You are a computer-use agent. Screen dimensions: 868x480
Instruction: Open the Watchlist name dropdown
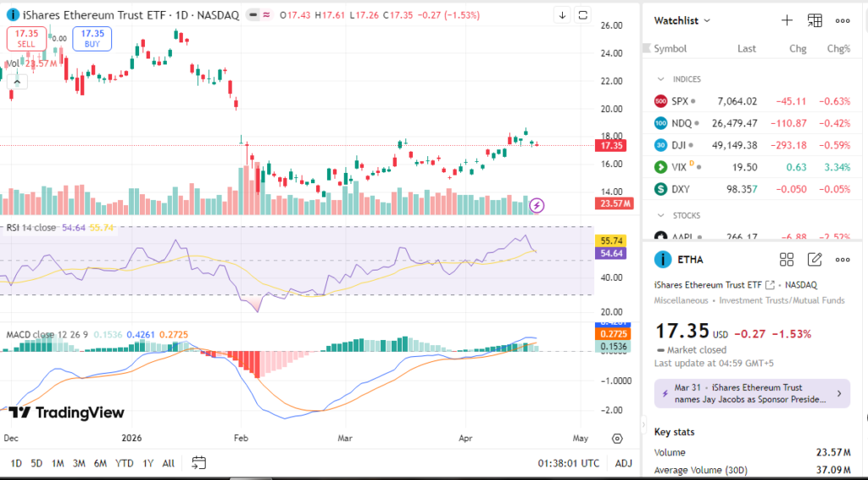tap(682, 20)
